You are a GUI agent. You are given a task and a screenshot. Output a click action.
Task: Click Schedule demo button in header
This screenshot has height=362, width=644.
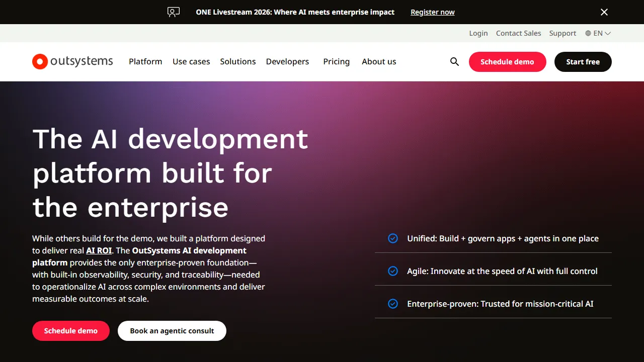(507, 62)
